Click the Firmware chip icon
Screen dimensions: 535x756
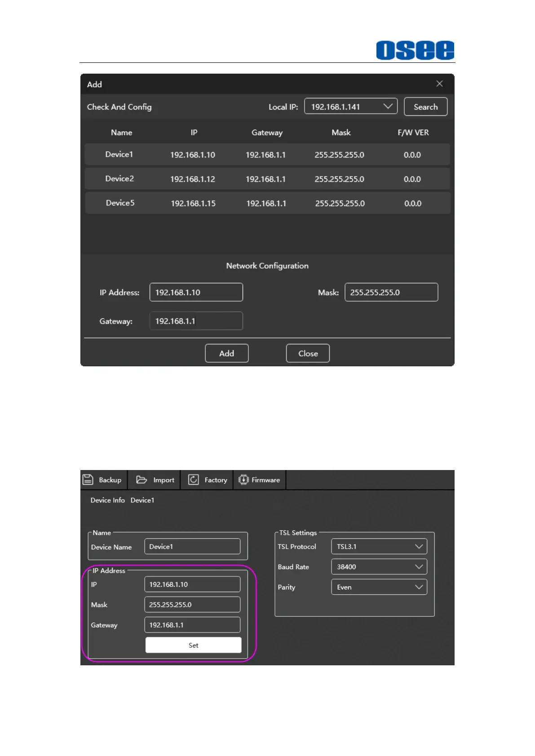tap(243, 479)
